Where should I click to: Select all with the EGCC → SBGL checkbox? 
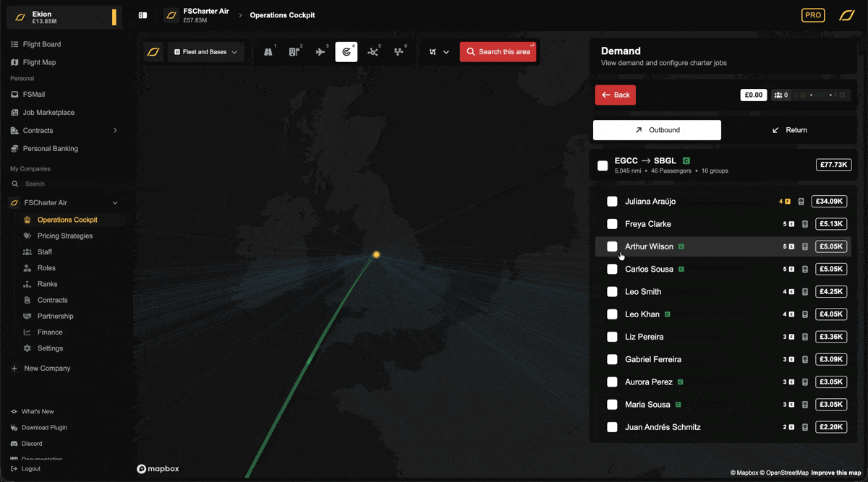point(603,165)
